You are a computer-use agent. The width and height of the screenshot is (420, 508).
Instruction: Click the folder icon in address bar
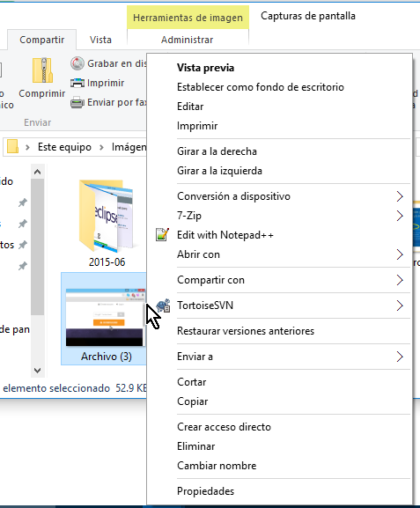(x=12, y=146)
